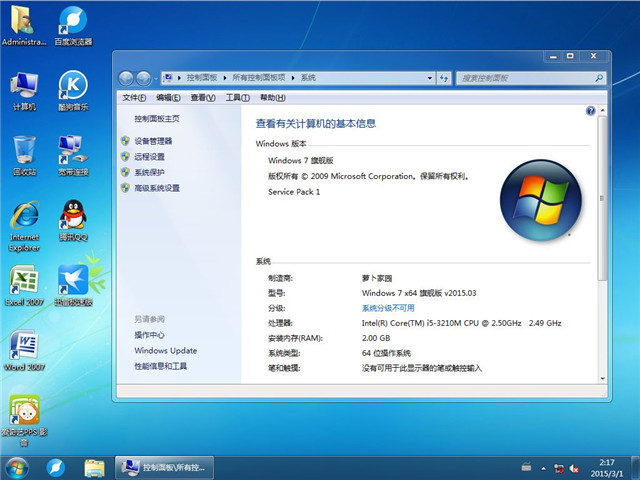Open the Recycle Bin (回收站) icon
This screenshot has width=640, height=480.
pos(24,156)
